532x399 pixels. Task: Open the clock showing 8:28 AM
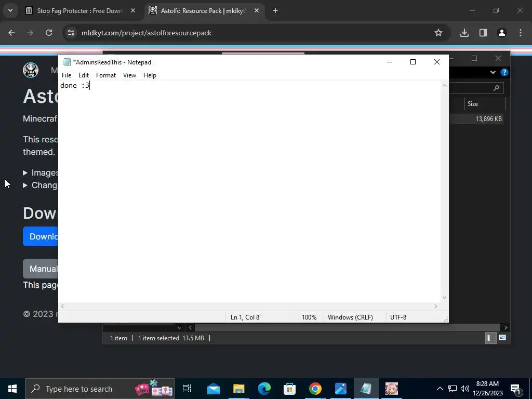point(487,389)
